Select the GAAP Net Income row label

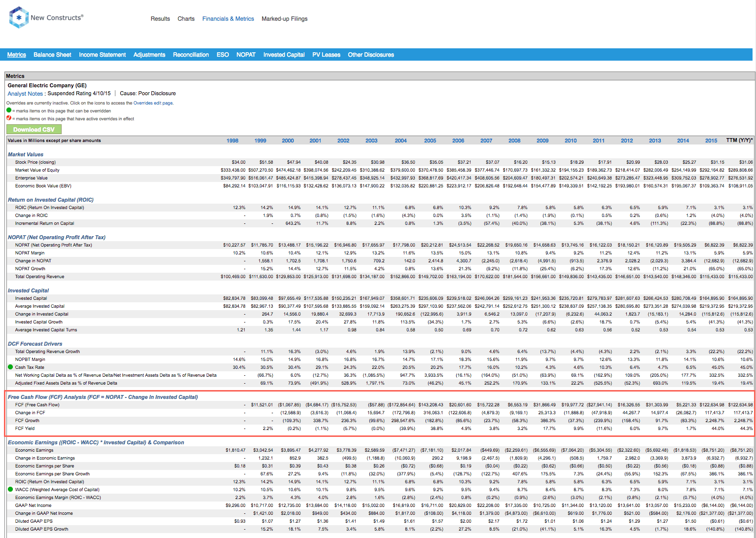pyautogui.click(x=33, y=505)
